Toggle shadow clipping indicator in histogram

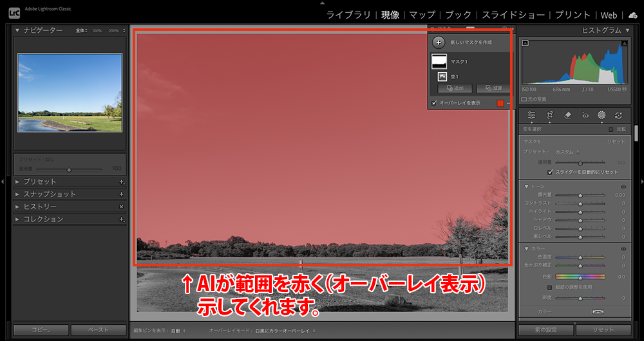point(526,43)
